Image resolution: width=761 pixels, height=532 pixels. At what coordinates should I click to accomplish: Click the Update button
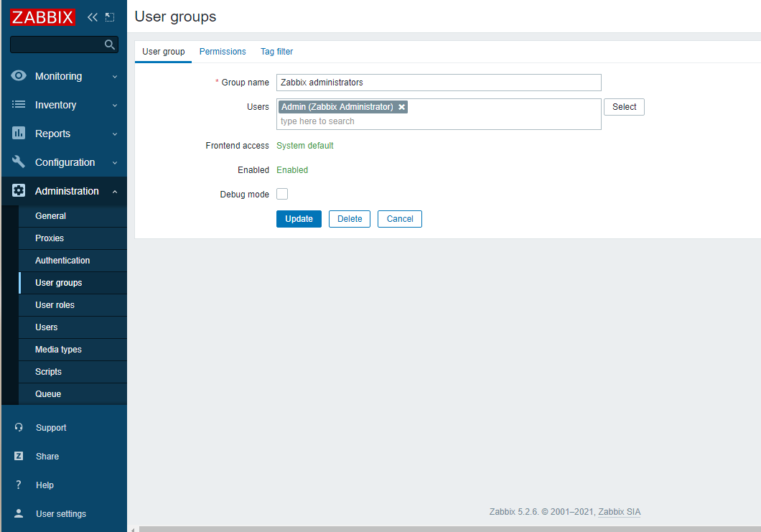point(299,219)
